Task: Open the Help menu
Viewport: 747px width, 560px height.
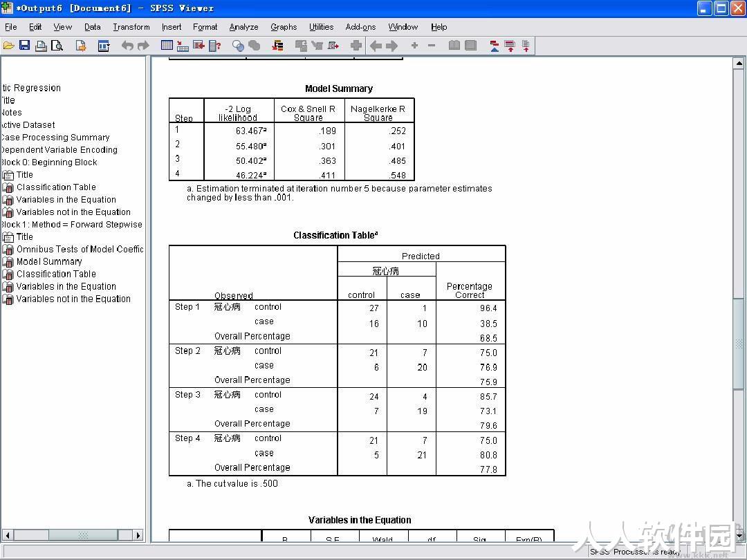Action: tap(439, 27)
